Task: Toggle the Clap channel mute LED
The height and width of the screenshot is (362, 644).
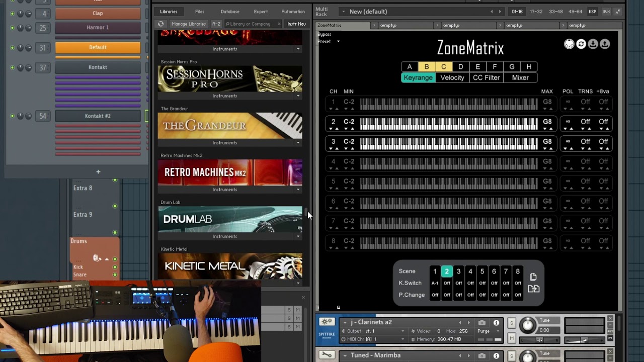Action: pos(12,14)
